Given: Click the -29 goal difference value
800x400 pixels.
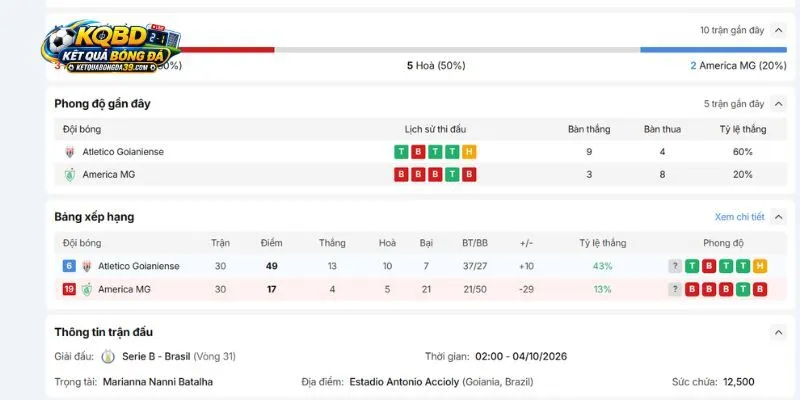Looking at the screenshot, I should 527,289.
